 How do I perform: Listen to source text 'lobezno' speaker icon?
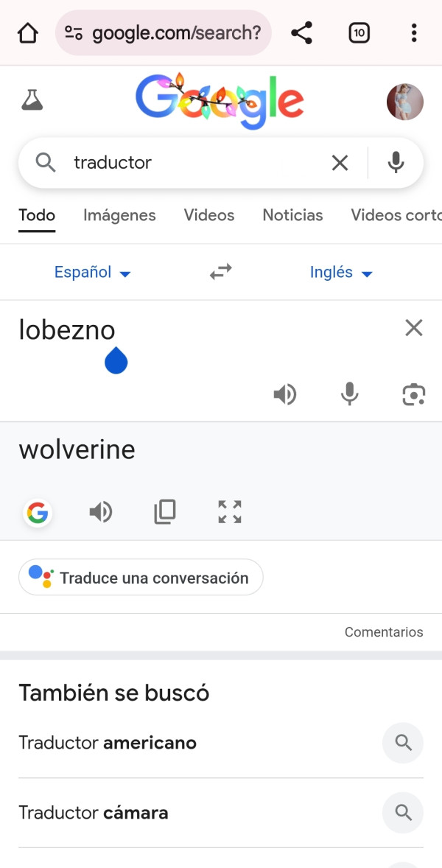(x=285, y=395)
